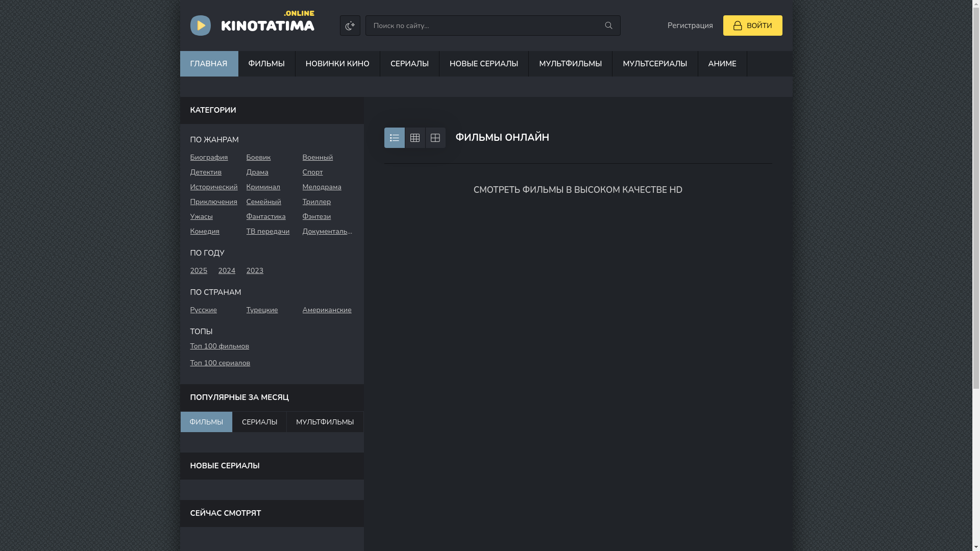Click the search magnifier icon
The width and height of the screenshot is (980, 551).
pos(608,26)
